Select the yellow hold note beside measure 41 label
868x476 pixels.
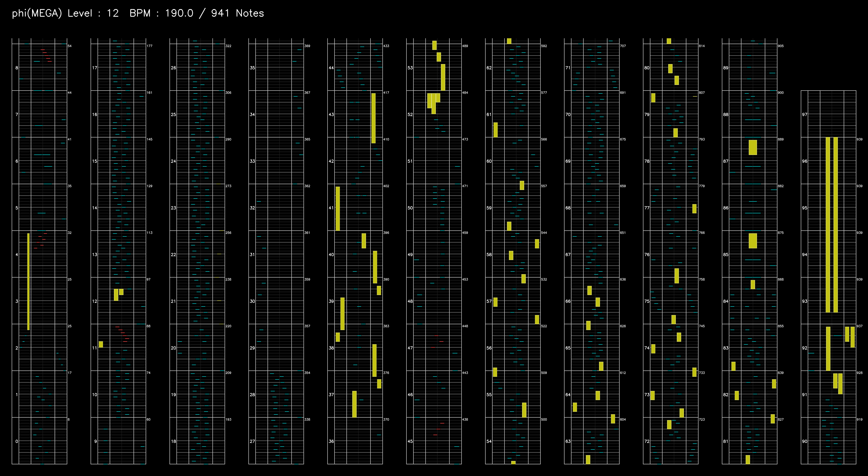click(338, 209)
